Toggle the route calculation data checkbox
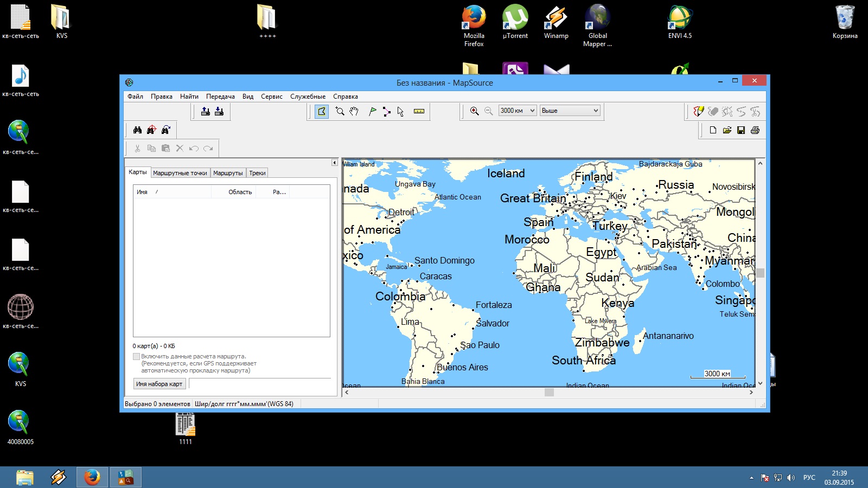The width and height of the screenshot is (868, 488). tap(136, 356)
